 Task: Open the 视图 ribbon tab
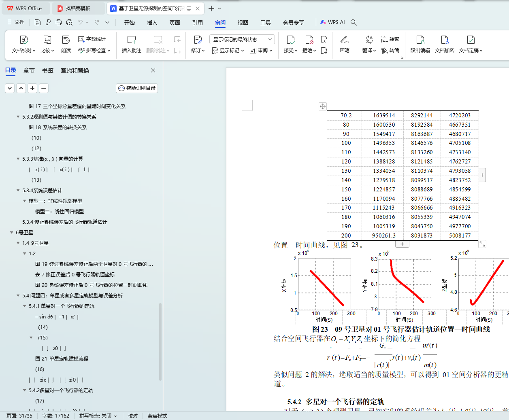pos(243,23)
